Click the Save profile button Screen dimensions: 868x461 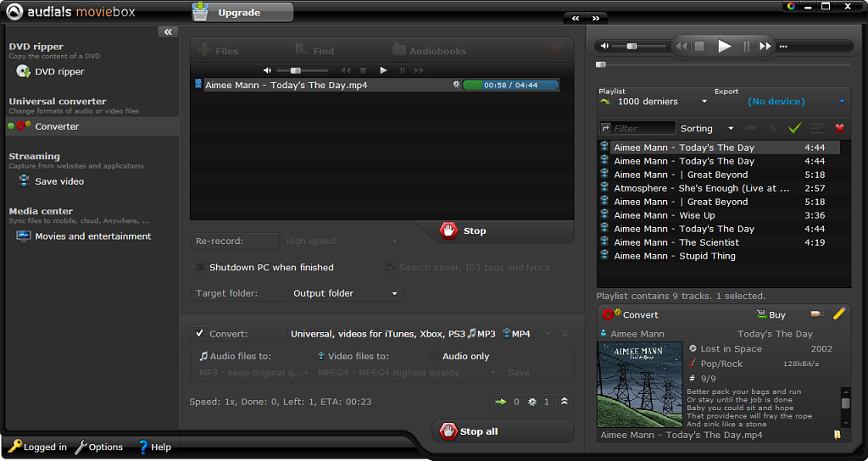519,373
